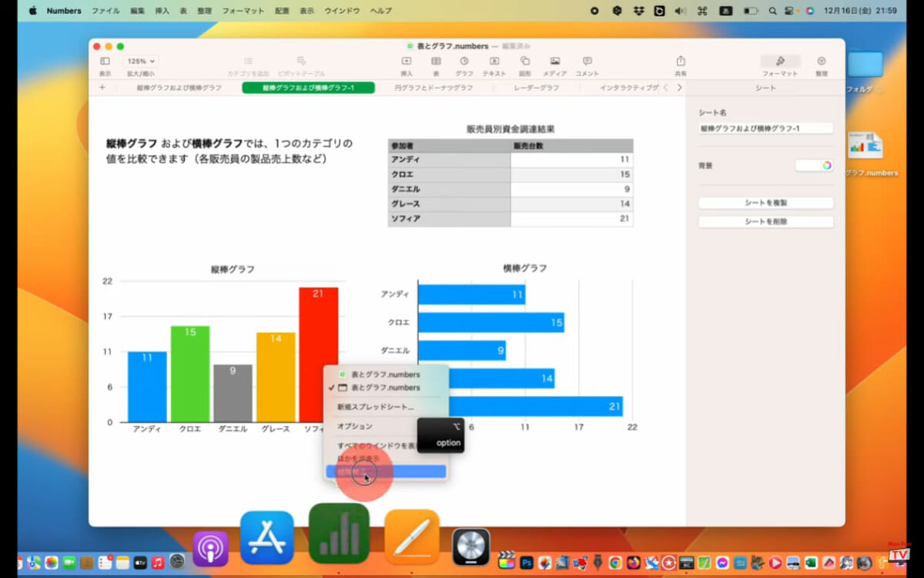Open the ファイル (File) menu
This screenshot has height=578, width=924.
click(x=105, y=11)
